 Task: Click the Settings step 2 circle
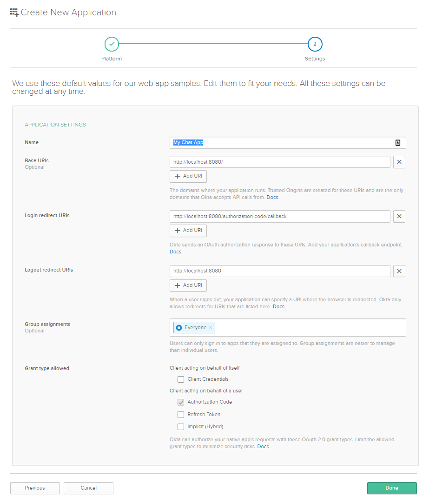[x=315, y=44]
